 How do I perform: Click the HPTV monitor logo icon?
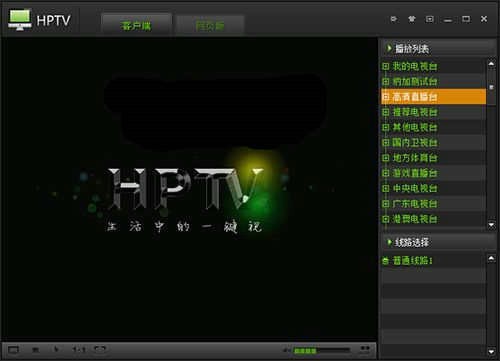pos(20,20)
